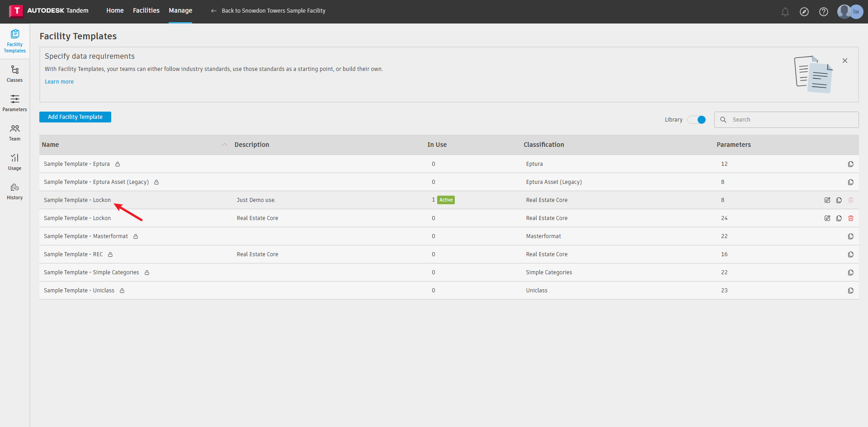
Task: Click into the Search field
Action: click(787, 120)
